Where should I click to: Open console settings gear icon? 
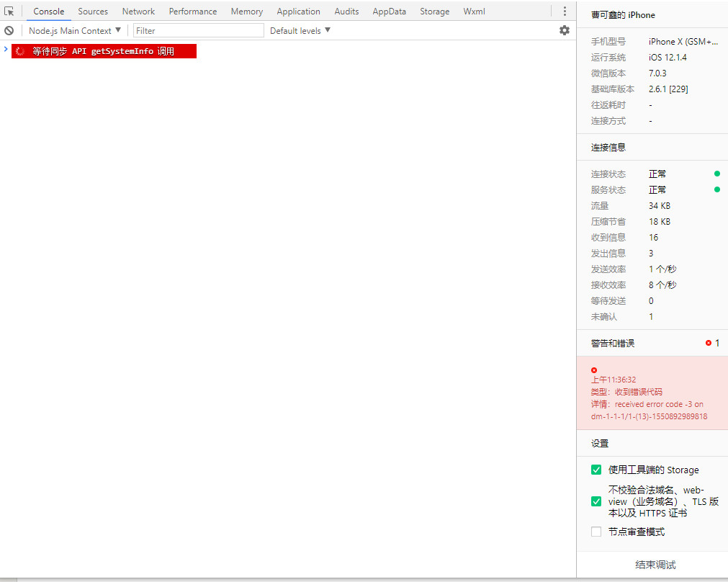565,30
